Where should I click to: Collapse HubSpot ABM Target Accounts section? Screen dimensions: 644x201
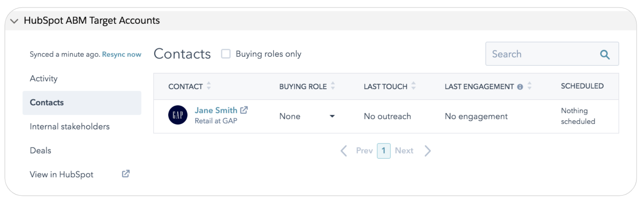pyautogui.click(x=14, y=21)
